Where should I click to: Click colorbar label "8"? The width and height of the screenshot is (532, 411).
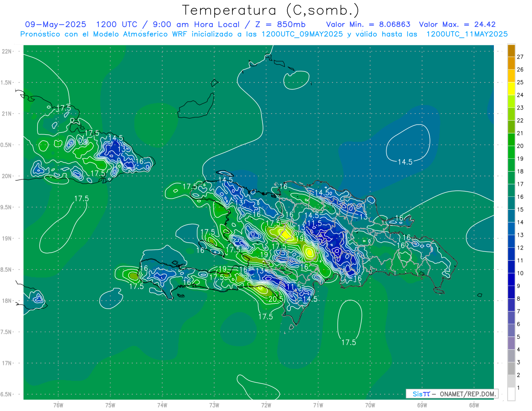(519, 299)
